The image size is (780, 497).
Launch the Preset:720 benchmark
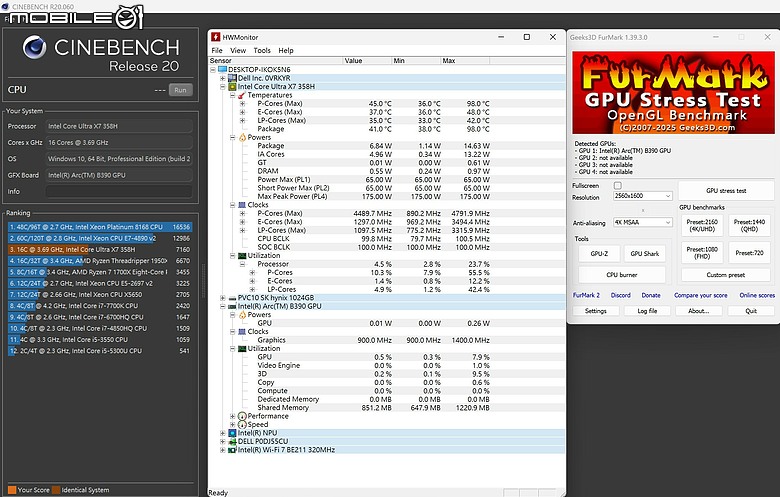[x=749, y=253]
